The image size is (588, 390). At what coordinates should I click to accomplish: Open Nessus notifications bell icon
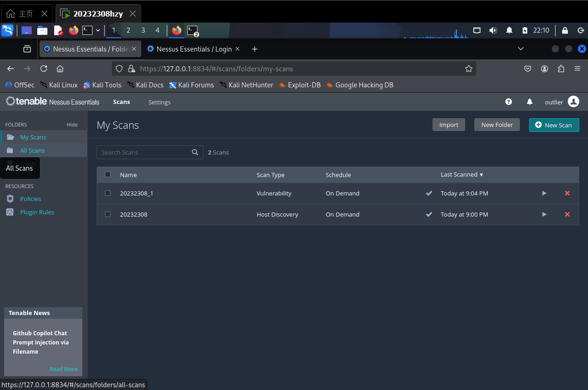[530, 102]
